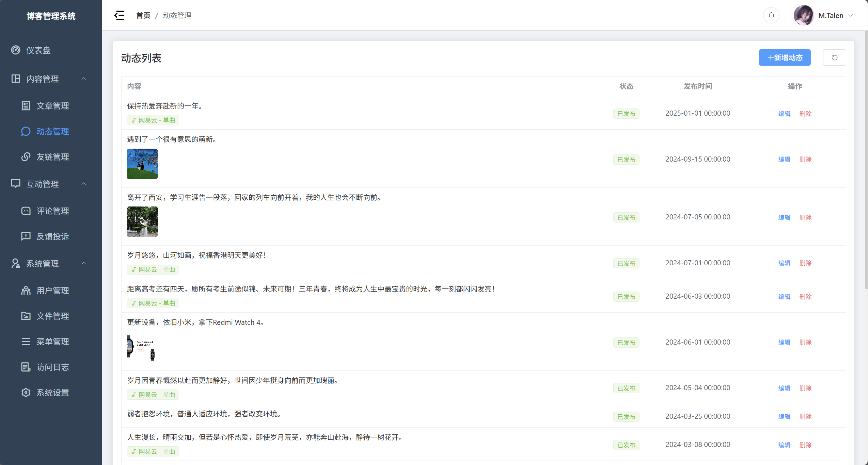Open the forest path thumbnail image

(142, 221)
